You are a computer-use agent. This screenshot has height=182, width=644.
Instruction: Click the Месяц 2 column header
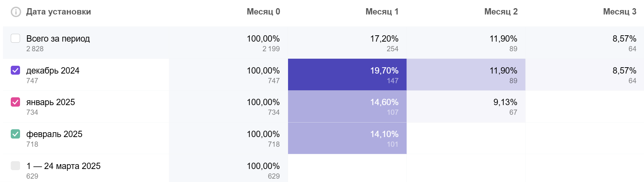(x=501, y=12)
